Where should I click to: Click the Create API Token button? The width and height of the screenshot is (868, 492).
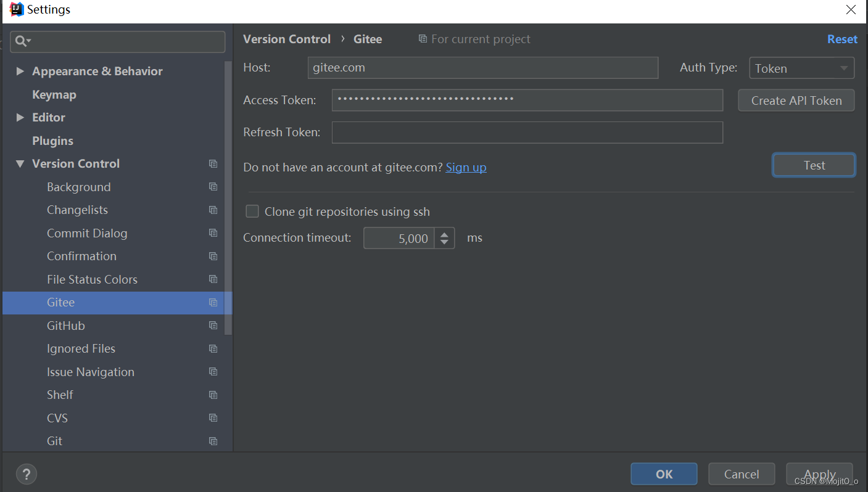pos(796,100)
